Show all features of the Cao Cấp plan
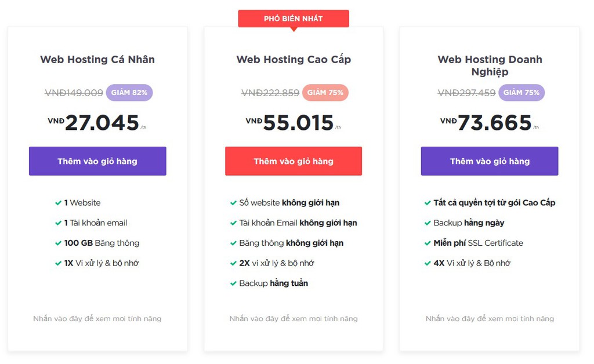 click(x=294, y=319)
